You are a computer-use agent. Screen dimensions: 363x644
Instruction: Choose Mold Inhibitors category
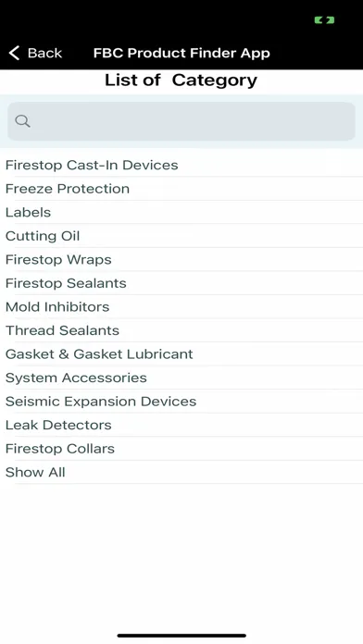pyautogui.click(x=181, y=307)
